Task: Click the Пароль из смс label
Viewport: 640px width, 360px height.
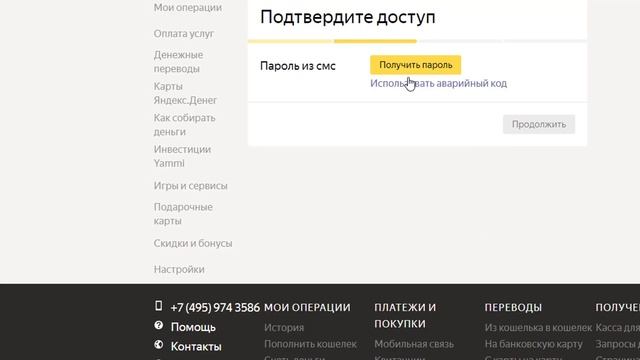Action: tap(298, 66)
